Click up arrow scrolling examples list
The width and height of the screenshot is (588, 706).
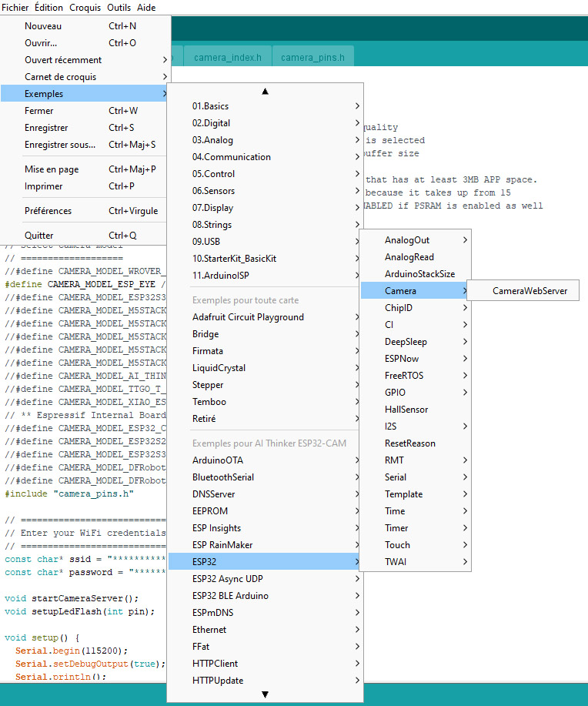click(266, 92)
